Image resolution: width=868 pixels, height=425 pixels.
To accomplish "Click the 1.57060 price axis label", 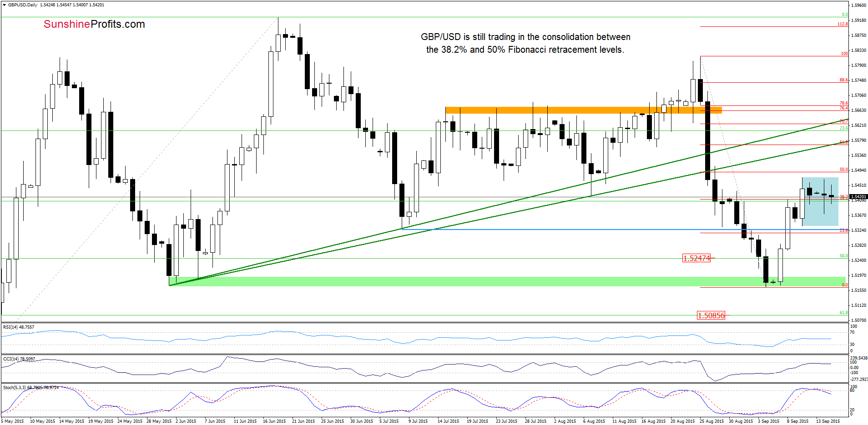I will point(858,95).
